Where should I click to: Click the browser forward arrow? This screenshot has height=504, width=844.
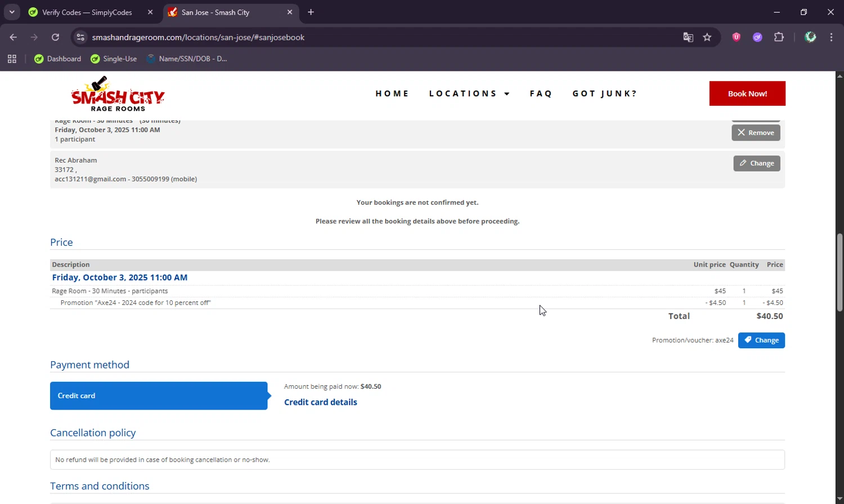pos(34,37)
